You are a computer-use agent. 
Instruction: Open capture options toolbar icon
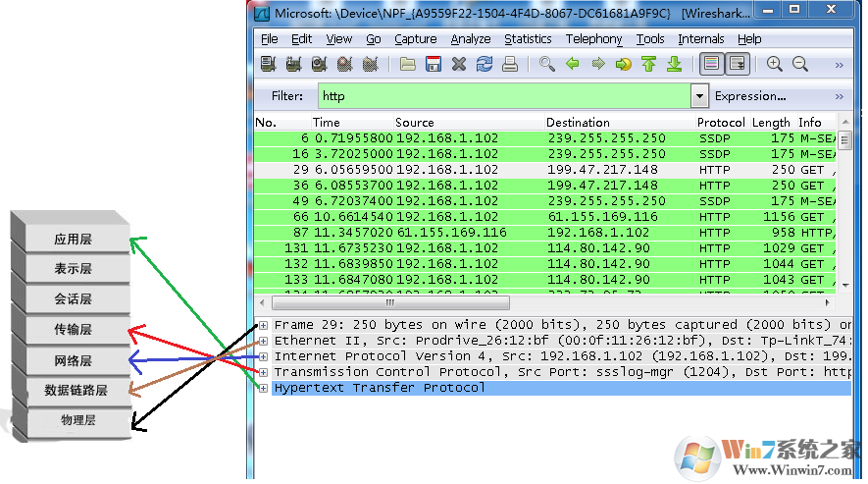tap(294, 65)
